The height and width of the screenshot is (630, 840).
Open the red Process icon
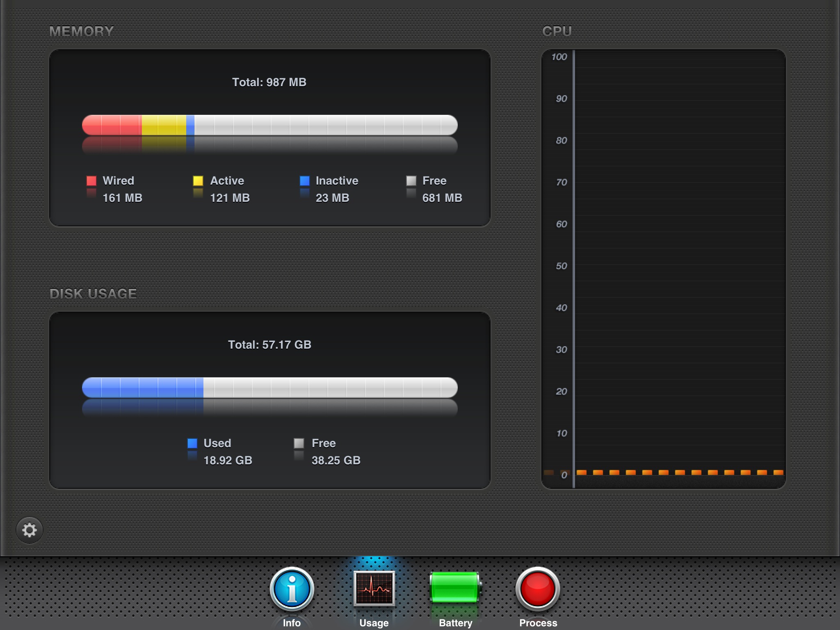coord(538,589)
